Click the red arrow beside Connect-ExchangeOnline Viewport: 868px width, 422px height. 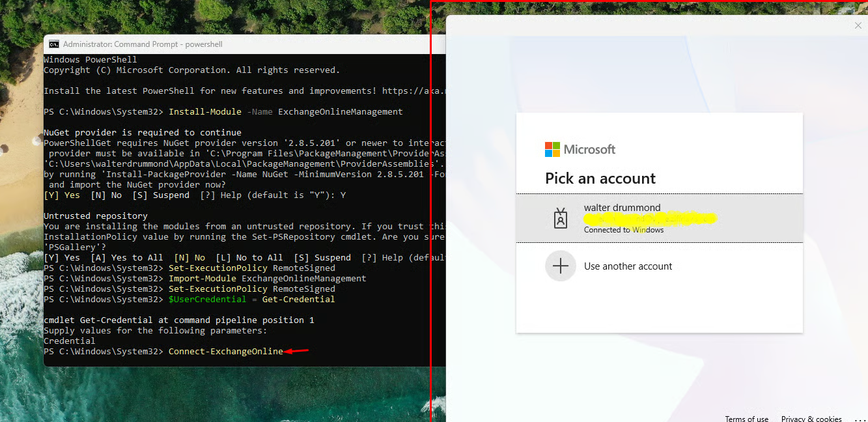point(297,352)
